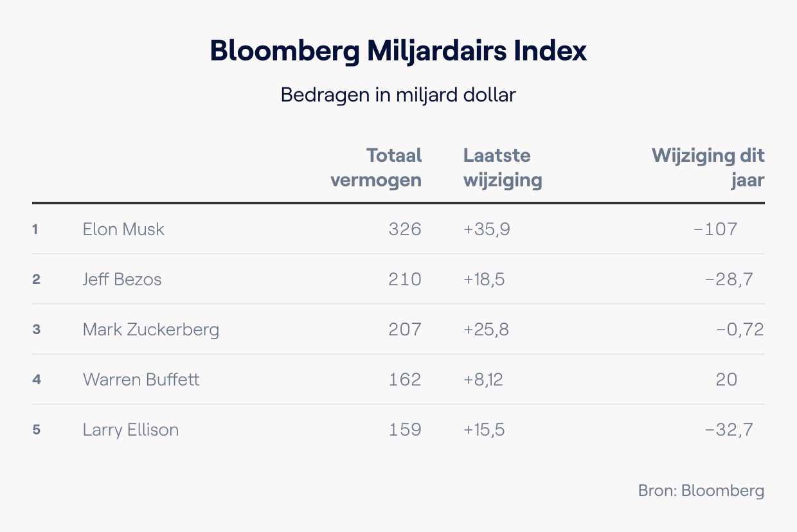
Task: Select the Mark Zuckerberg row name
Action: coord(151,330)
